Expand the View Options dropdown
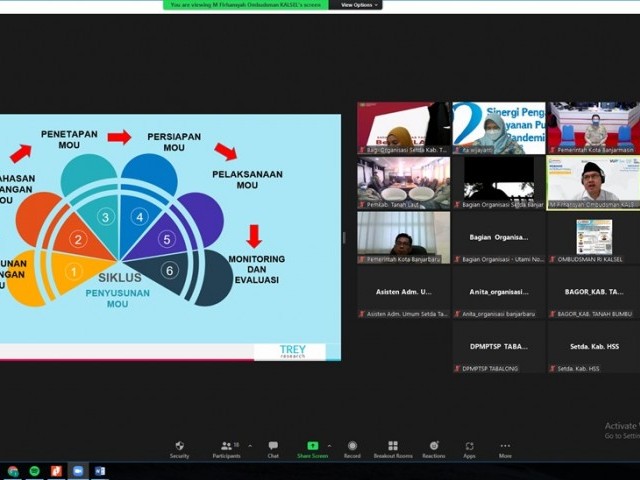 (356, 5)
